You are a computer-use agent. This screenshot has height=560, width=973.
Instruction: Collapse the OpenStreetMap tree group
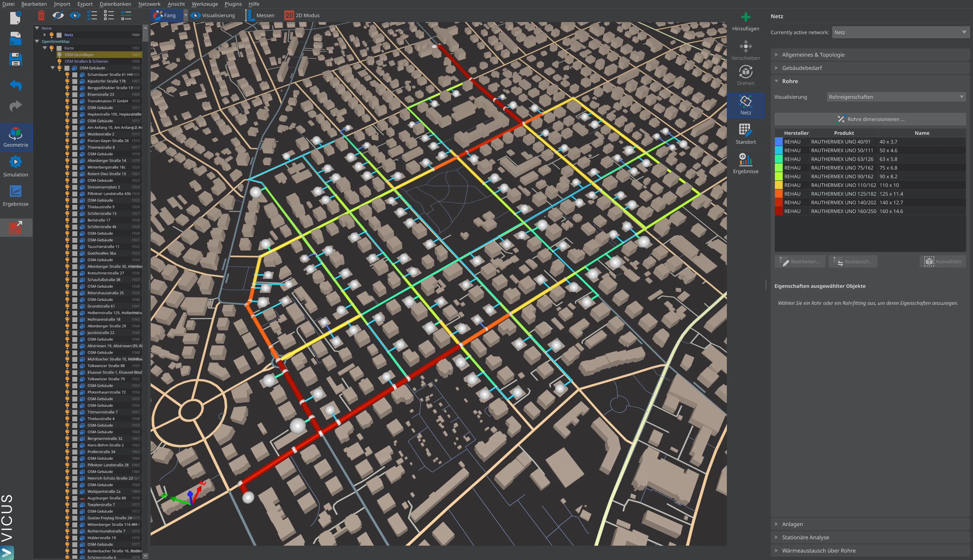[37, 41]
